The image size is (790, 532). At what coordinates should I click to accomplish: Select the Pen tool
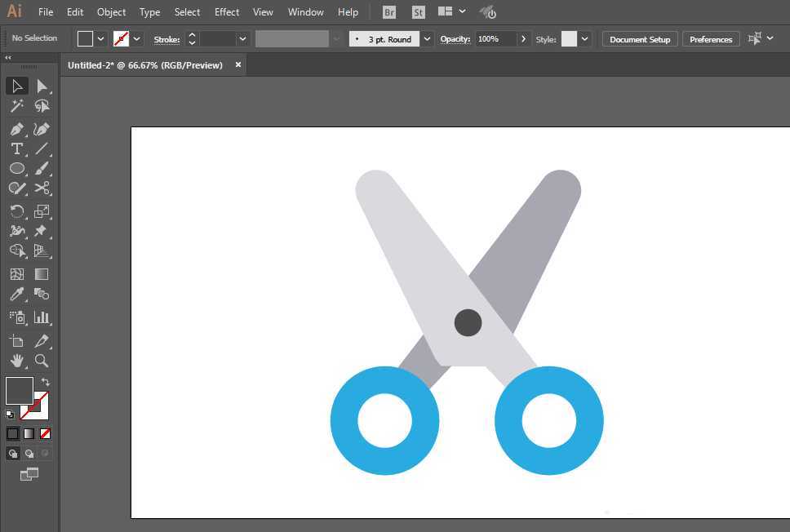16,129
